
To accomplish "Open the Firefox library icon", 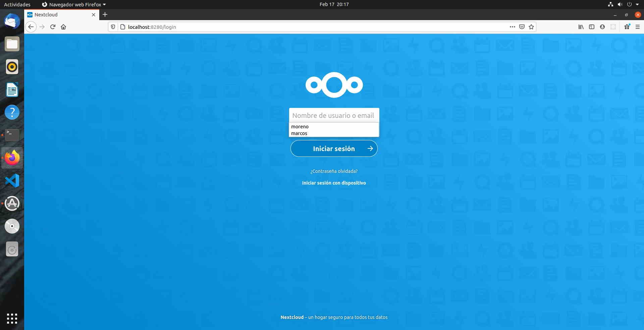I will click(581, 27).
